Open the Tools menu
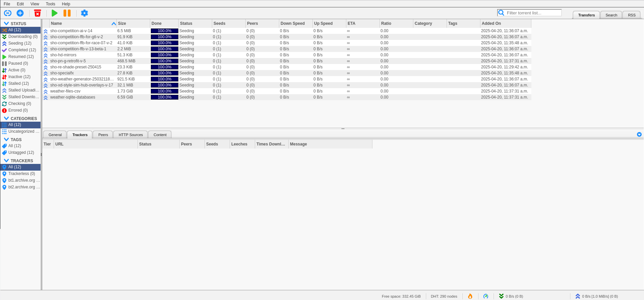The width and height of the screenshot is (644, 300). (50, 4)
